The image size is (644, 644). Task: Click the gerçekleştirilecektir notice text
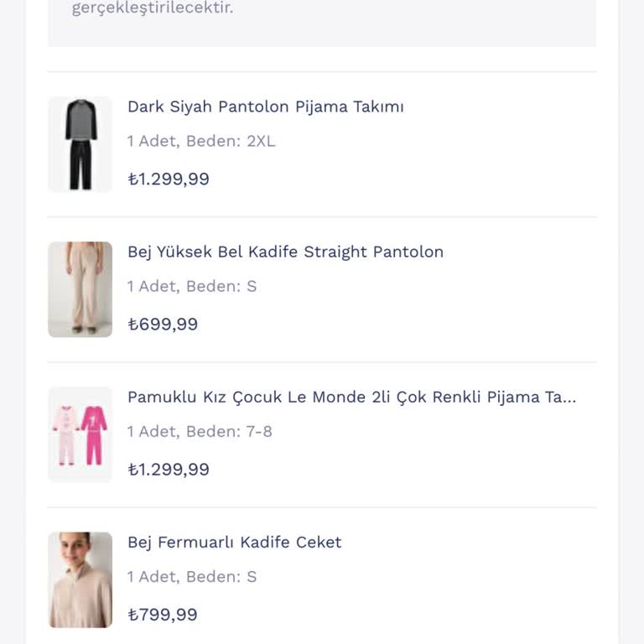tap(153, 8)
